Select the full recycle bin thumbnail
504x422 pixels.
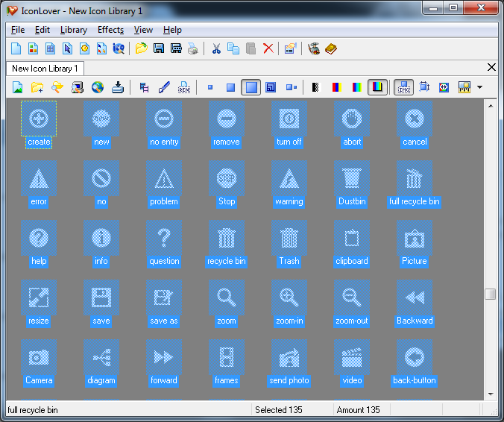(x=415, y=178)
